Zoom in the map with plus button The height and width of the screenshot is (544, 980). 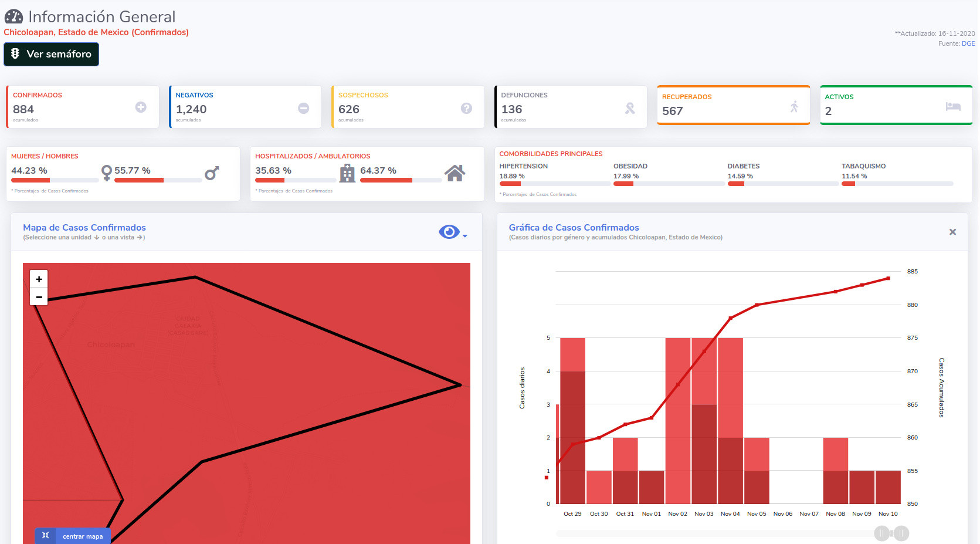pyautogui.click(x=39, y=279)
